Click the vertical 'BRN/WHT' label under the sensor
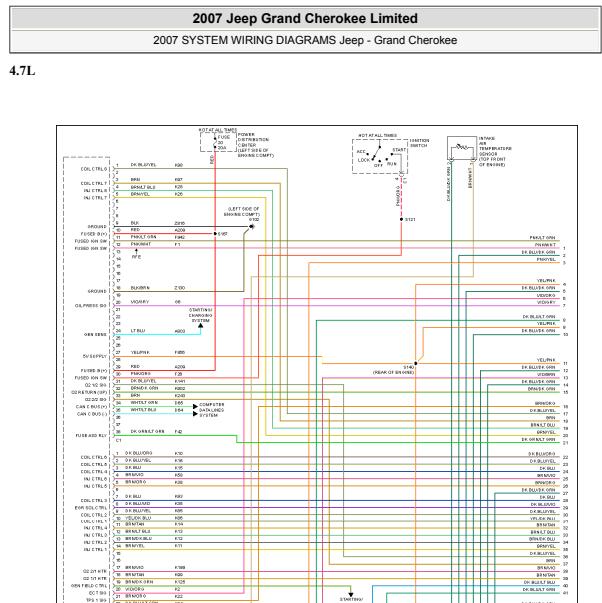 [x=470, y=178]
